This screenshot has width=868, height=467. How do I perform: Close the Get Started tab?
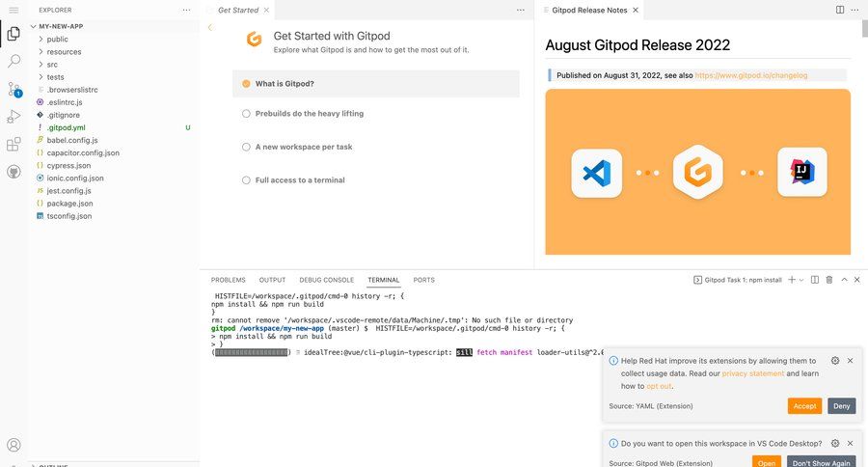(266, 10)
